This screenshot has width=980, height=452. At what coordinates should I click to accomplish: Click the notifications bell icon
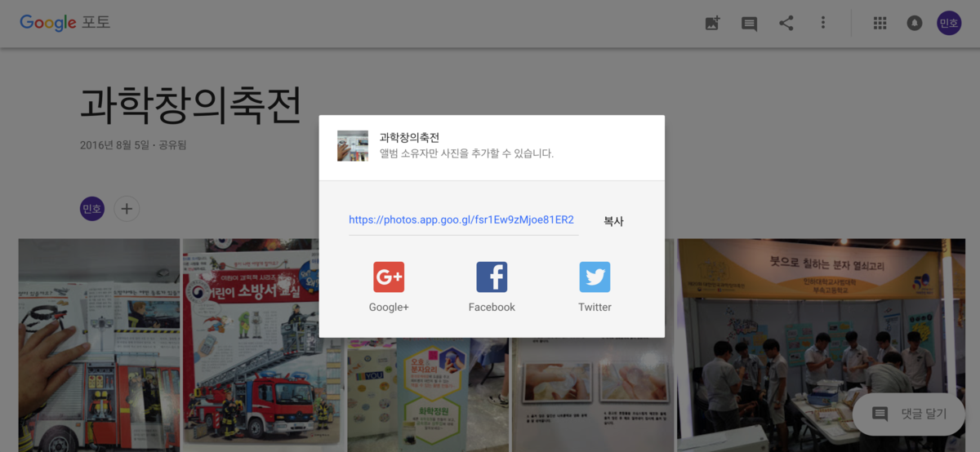click(915, 24)
